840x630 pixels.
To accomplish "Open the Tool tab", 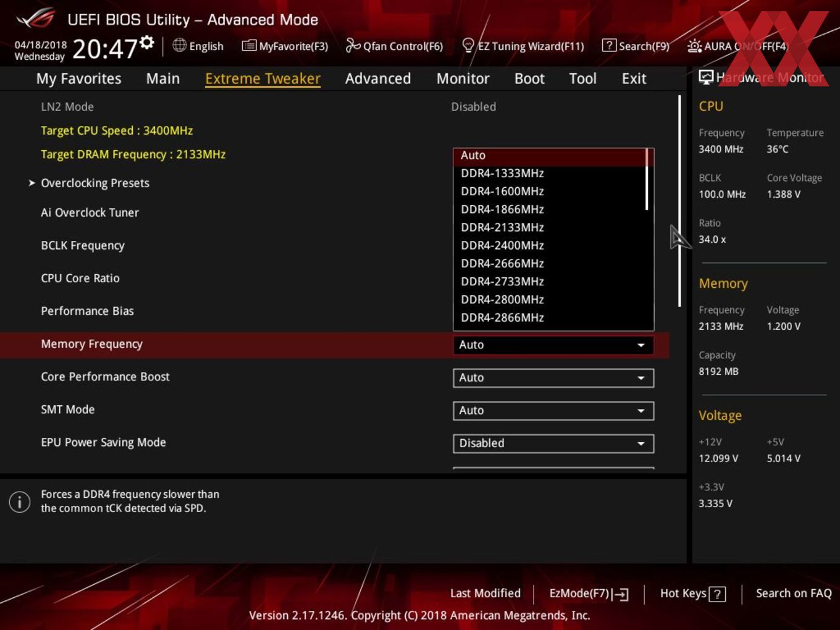I will (x=582, y=78).
